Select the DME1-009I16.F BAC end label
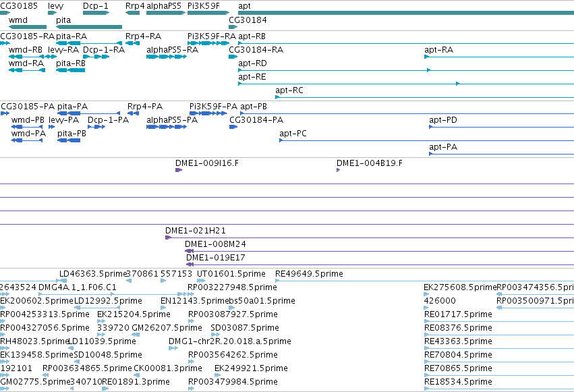Image resolution: width=574 pixels, height=392 pixels. tap(207, 163)
